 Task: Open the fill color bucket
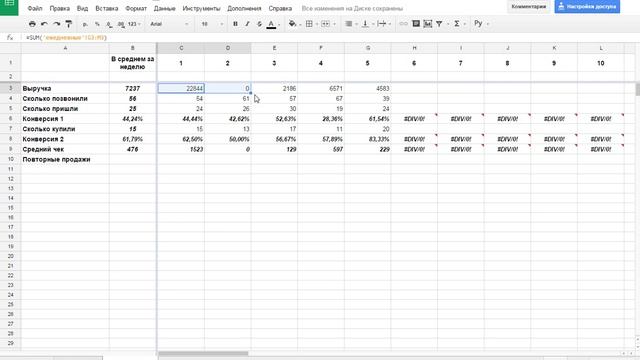(293, 24)
